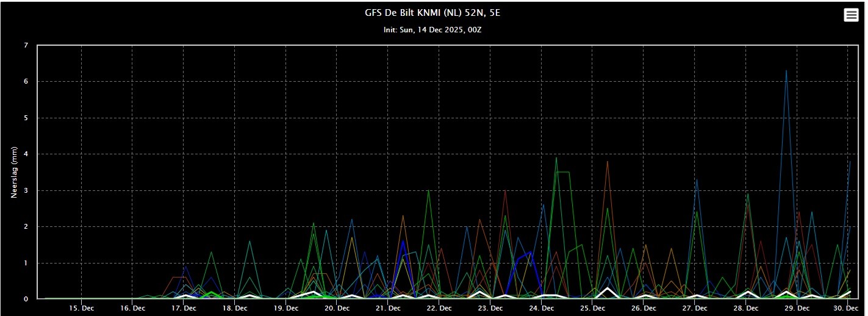Click the chart title "GFS De Bilt KNMI (NL) 52N, 5E"

click(x=434, y=12)
